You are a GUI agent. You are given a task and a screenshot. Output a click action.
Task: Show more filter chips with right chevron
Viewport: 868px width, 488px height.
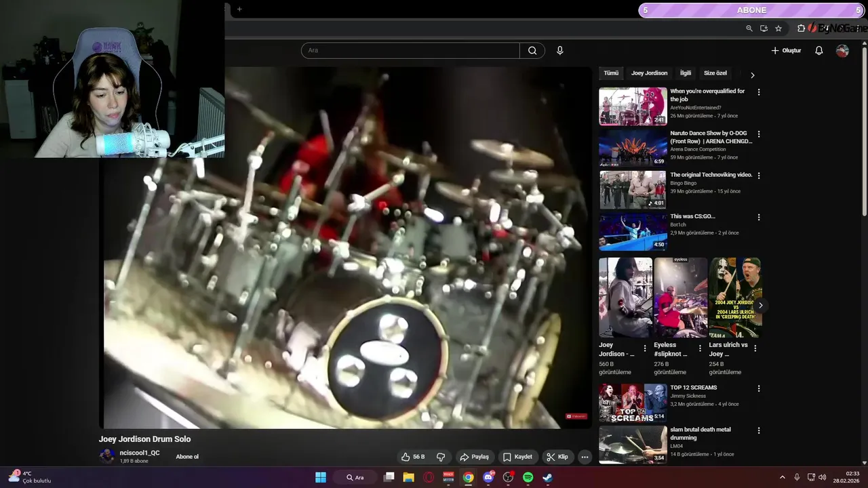(x=752, y=75)
